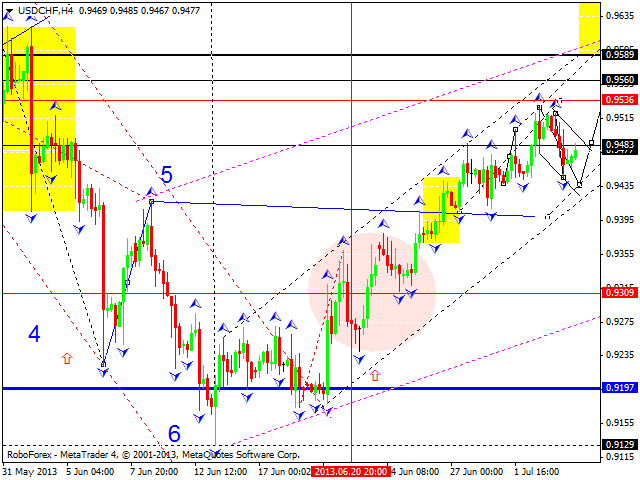640x480 pixels.
Task: Click the red 0.9536 price label
Action: coord(619,100)
